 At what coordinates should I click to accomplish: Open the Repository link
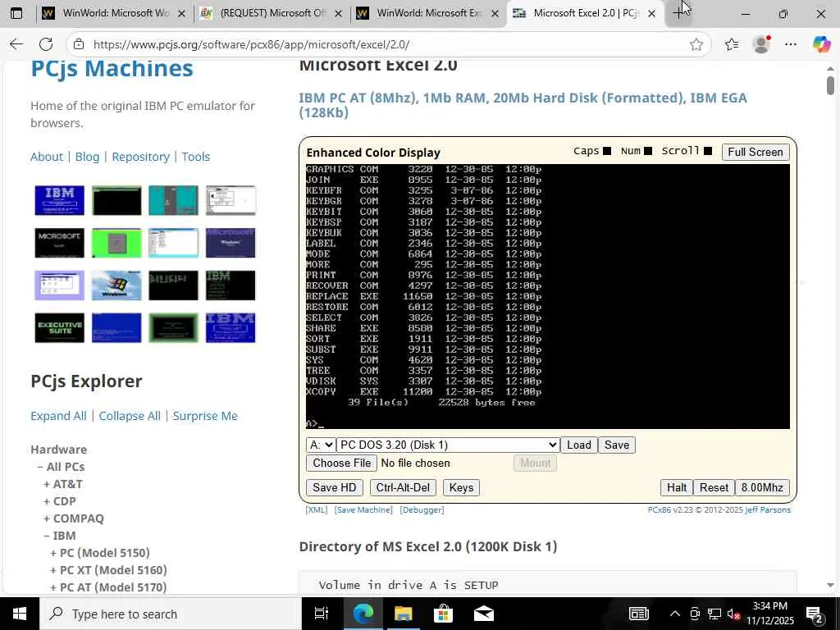[x=140, y=157]
